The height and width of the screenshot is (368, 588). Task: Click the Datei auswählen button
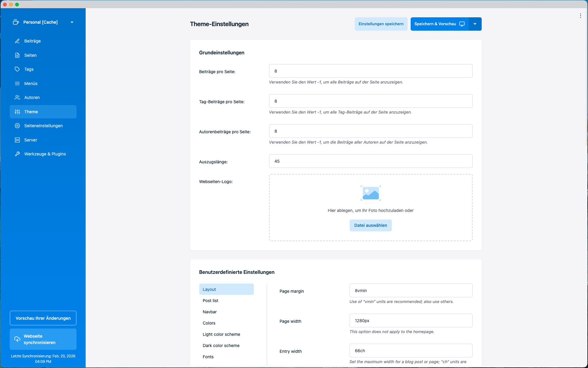tap(371, 225)
